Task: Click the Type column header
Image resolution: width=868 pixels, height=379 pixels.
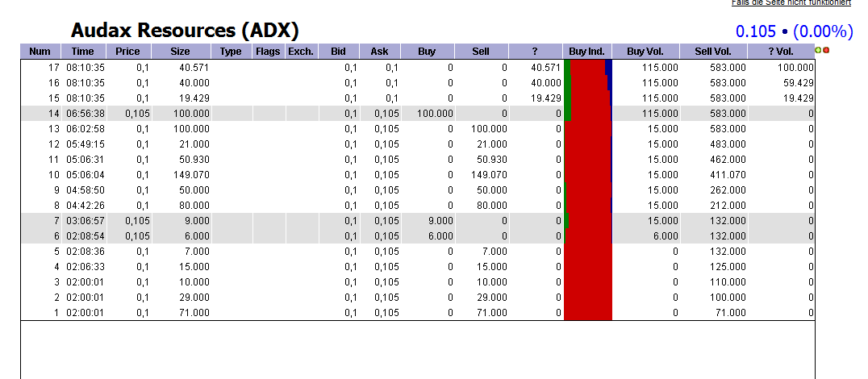Action: pyautogui.click(x=232, y=52)
